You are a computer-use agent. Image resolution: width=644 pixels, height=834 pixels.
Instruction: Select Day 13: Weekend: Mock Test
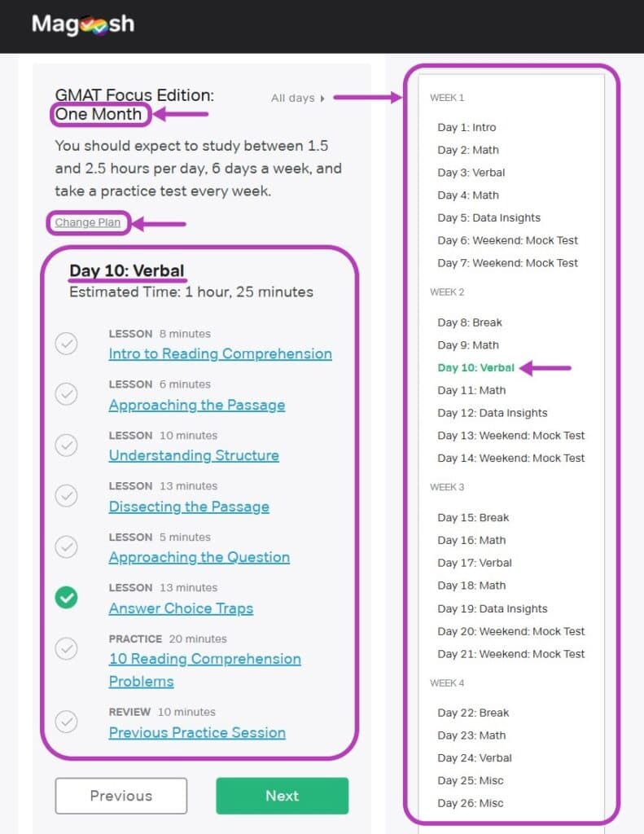click(510, 436)
